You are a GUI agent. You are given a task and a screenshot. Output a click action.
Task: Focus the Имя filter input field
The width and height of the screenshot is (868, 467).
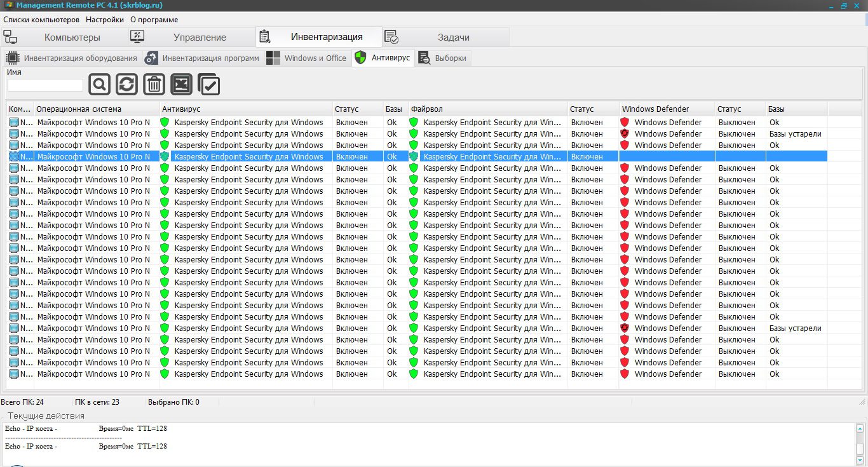[x=45, y=85]
